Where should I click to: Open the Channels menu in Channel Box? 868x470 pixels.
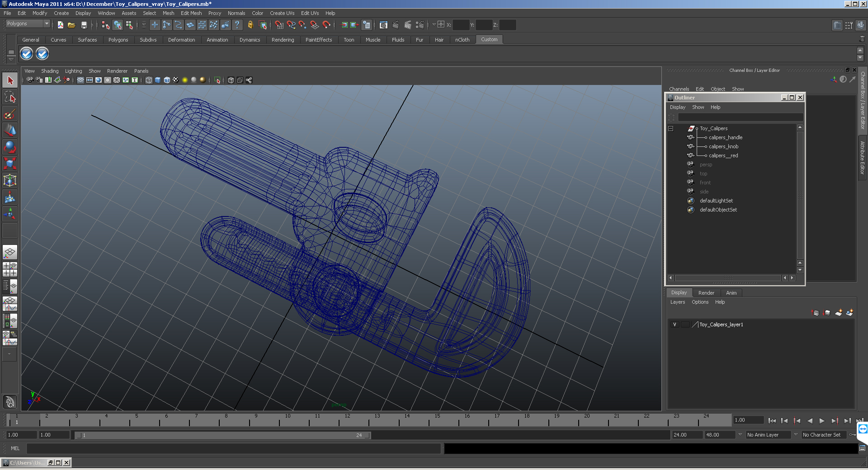coord(679,89)
